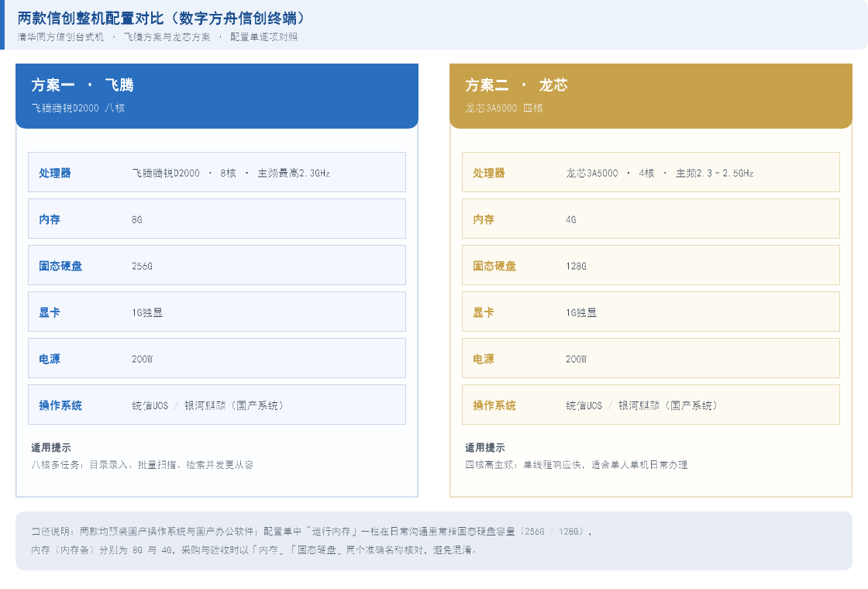The width and height of the screenshot is (868, 589).
Task: Click 龙芯3A5000 4核 processor value
Action: click(x=660, y=174)
